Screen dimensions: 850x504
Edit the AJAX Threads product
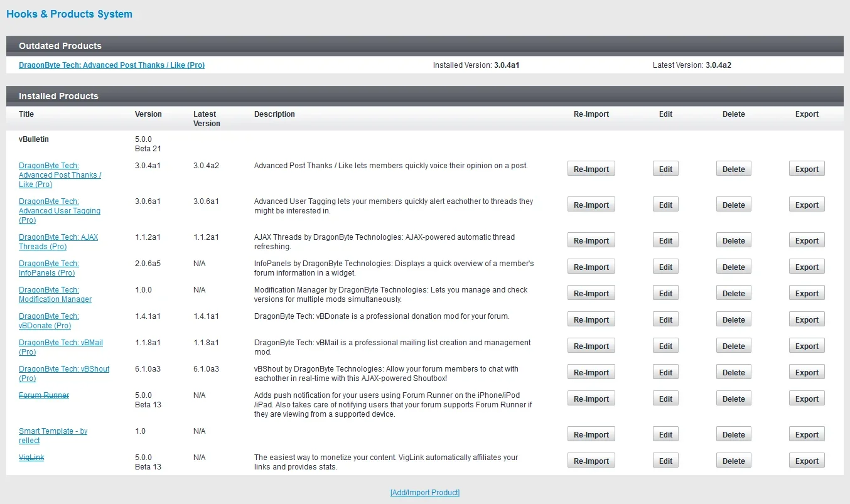666,240
